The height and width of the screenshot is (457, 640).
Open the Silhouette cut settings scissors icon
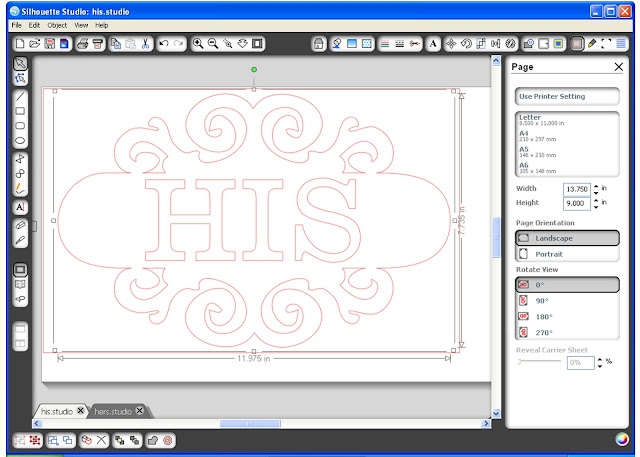click(x=415, y=44)
